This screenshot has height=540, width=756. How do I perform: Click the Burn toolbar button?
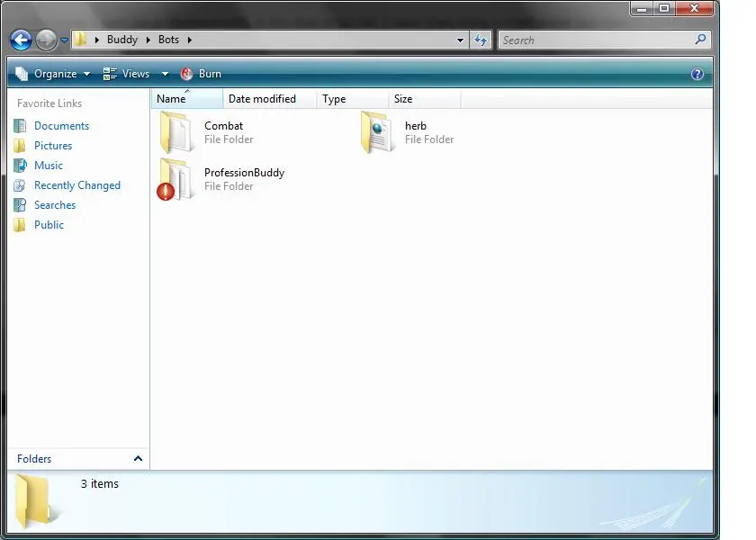coord(201,74)
